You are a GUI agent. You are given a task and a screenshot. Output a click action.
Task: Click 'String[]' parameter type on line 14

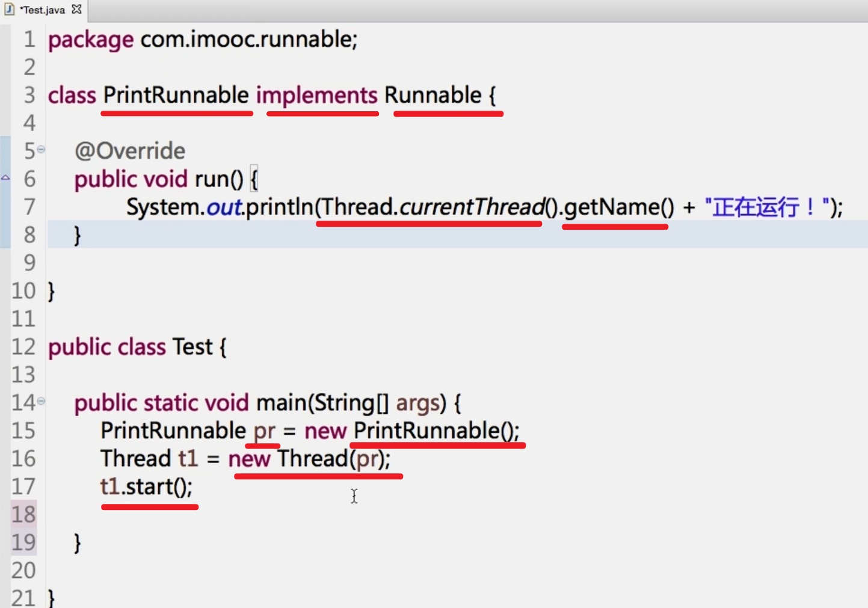pos(352,404)
